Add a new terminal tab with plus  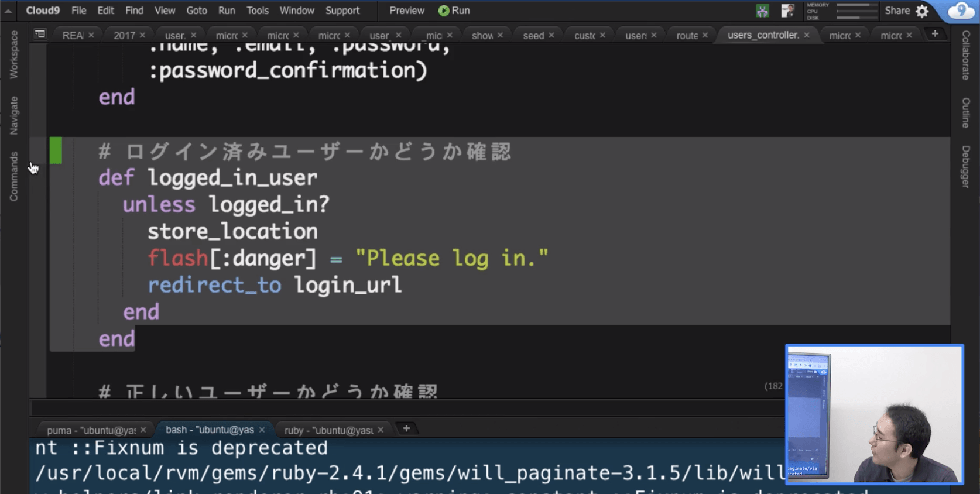(x=406, y=428)
